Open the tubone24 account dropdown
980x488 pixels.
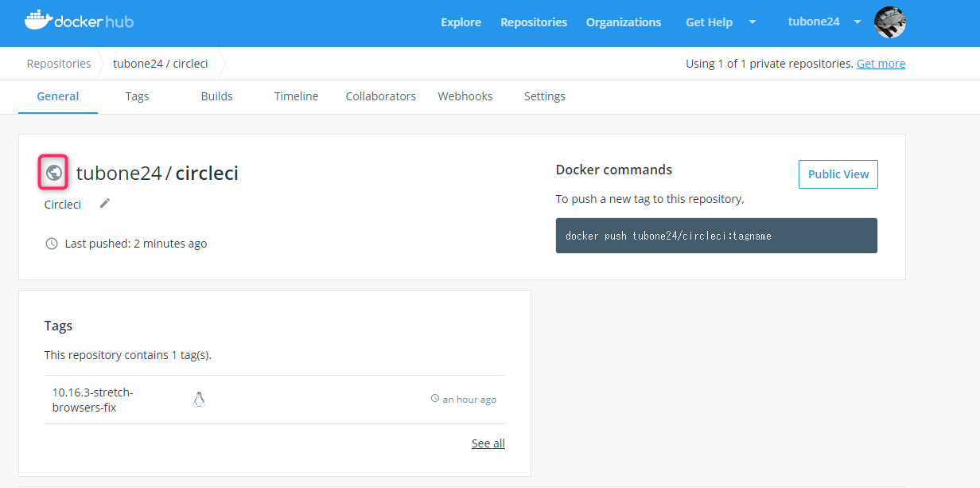(x=813, y=21)
